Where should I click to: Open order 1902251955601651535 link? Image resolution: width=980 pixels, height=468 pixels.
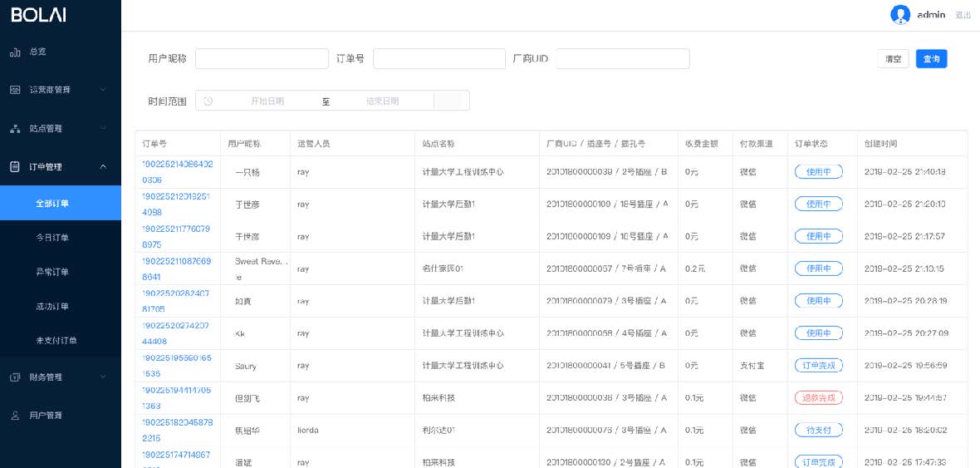pyautogui.click(x=177, y=366)
